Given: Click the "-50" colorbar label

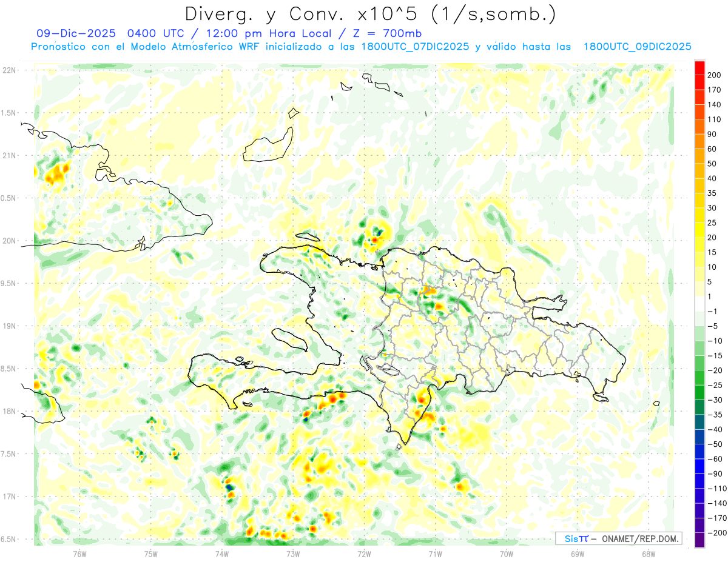Looking at the screenshot, I should [x=715, y=444].
